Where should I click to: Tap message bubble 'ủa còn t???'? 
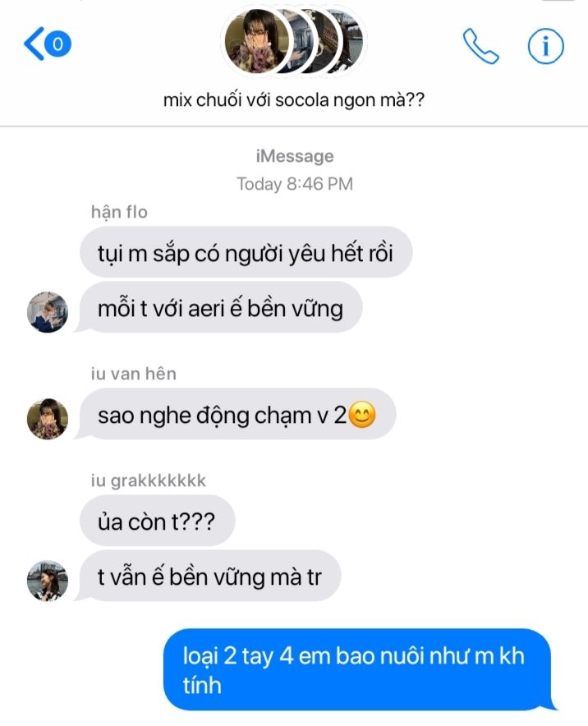coord(158,521)
